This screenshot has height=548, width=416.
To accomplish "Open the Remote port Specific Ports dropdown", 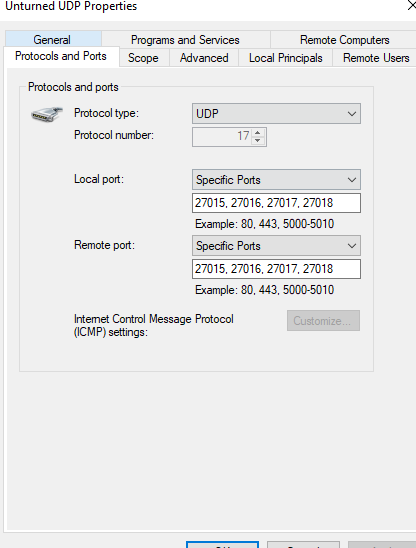I will pyautogui.click(x=276, y=246).
